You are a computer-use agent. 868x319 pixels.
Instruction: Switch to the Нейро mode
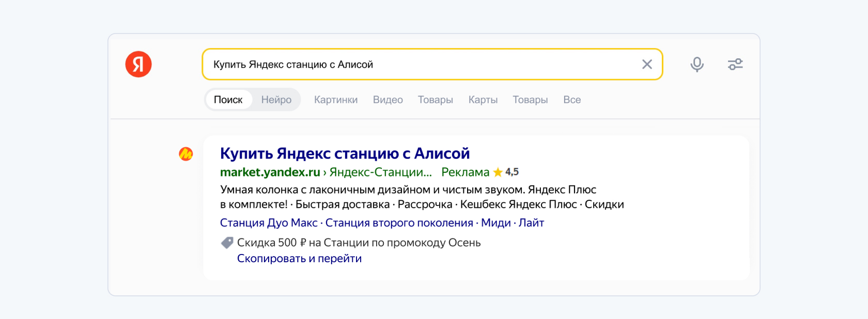pyautogui.click(x=276, y=100)
